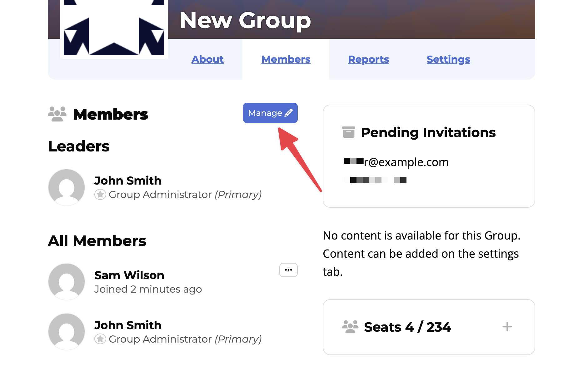
Task: Expand the Seats panel with plus icon
Action: 507,327
